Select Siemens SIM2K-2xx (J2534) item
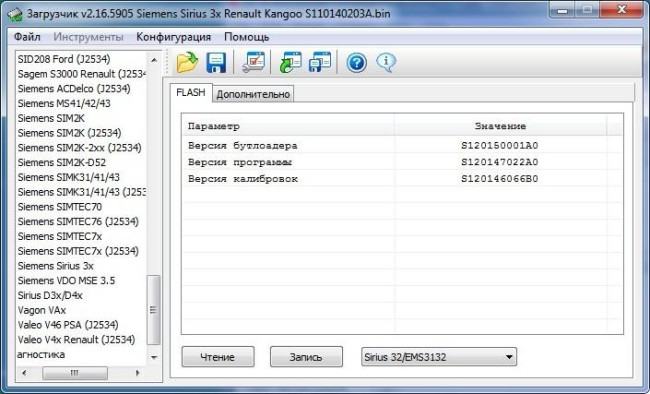The image size is (650, 394). tap(79, 148)
